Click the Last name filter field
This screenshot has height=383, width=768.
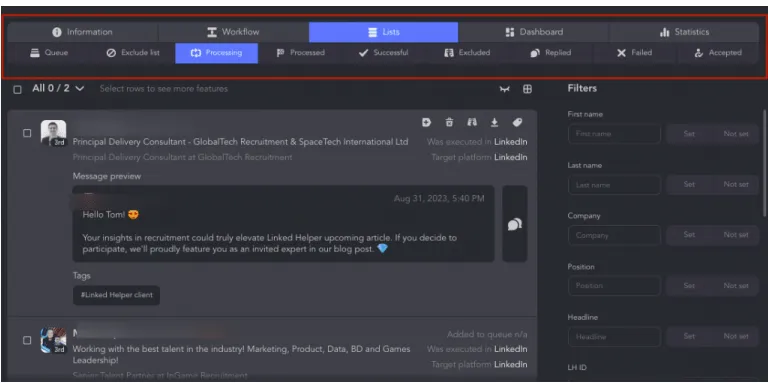click(x=614, y=185)
